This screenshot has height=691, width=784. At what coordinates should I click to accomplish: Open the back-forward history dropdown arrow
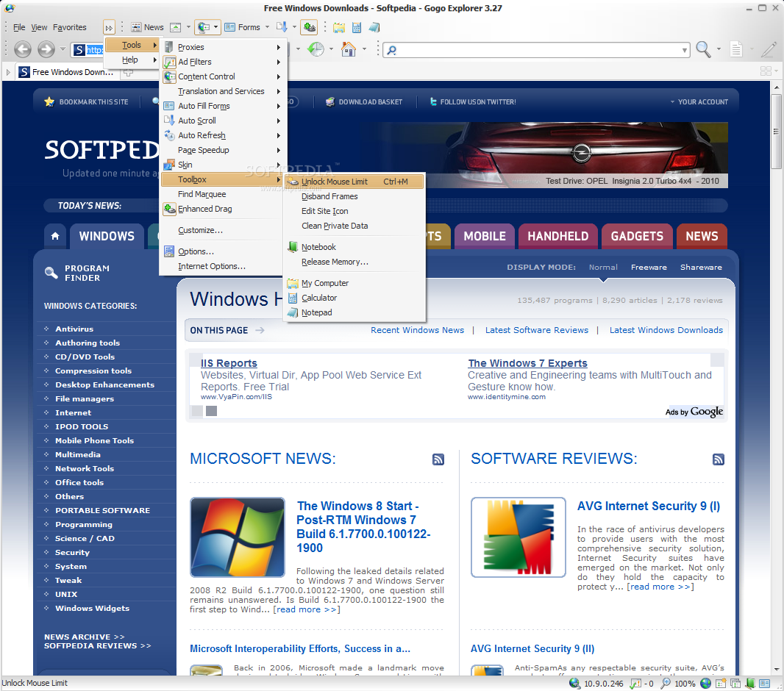(63, 49)
